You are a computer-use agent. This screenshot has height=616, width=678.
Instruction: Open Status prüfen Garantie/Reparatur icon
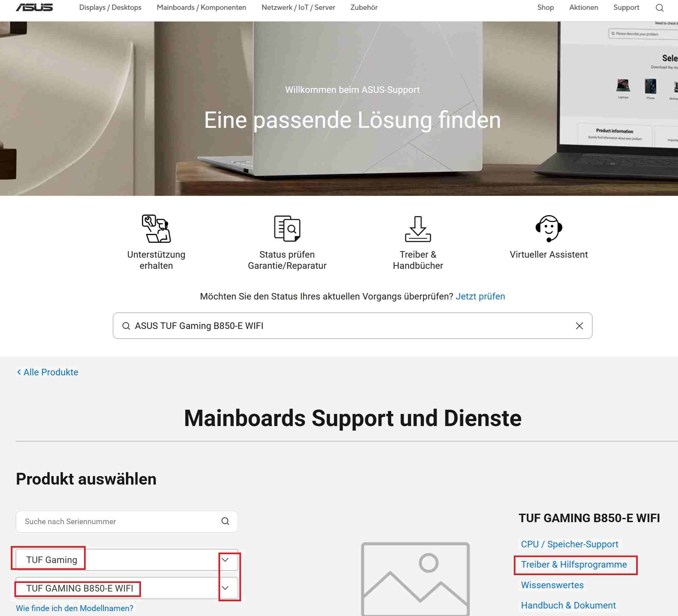pyautogui.click(x=287, y=229)
